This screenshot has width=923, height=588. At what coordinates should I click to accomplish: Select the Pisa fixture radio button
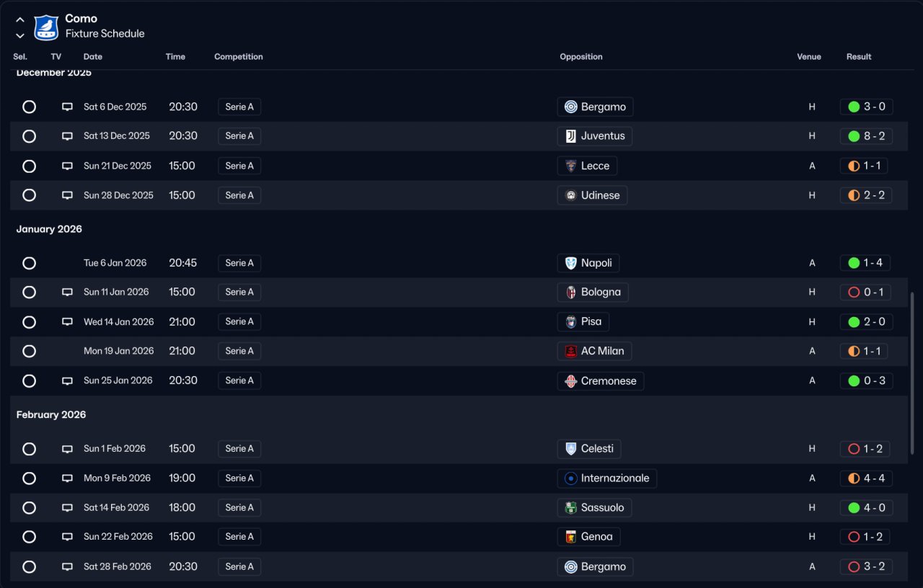point(29,322)
